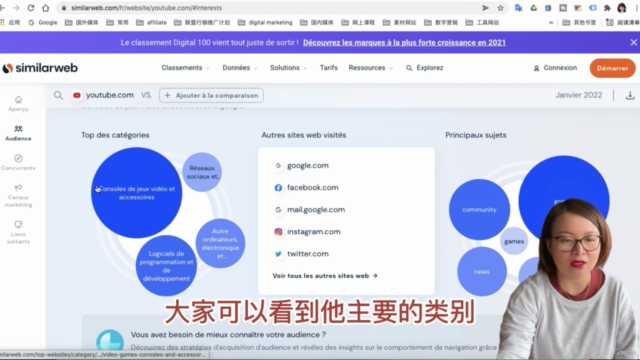The height and width of the screenshot is (360, 640).
Task: Click the Réseaux sociaux category bubble
Action: coord(202,172)
